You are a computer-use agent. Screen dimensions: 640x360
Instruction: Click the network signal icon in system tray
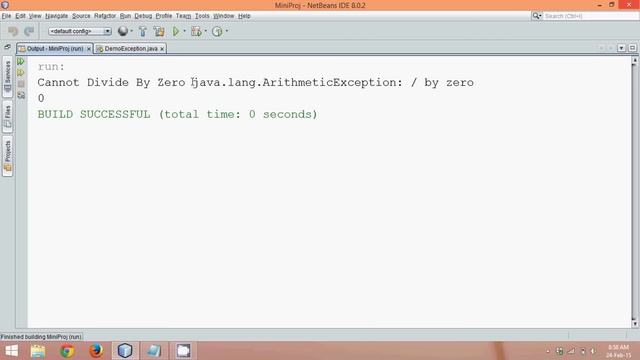click(571, 351)
